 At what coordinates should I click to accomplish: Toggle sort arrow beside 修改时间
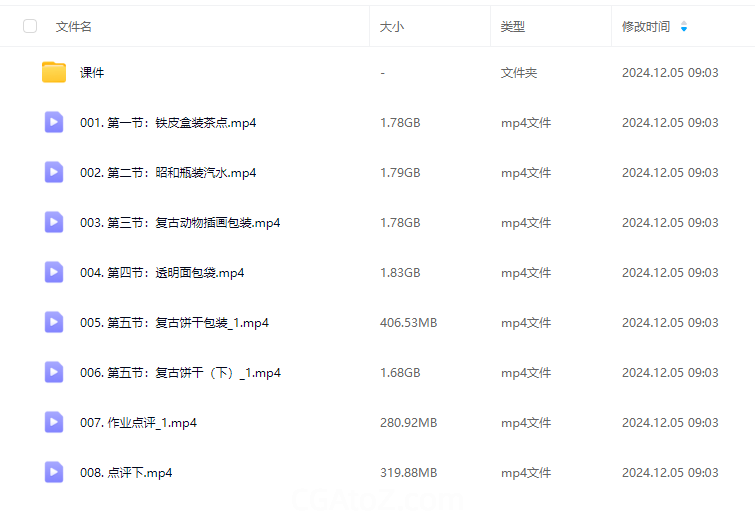(684, 27)
